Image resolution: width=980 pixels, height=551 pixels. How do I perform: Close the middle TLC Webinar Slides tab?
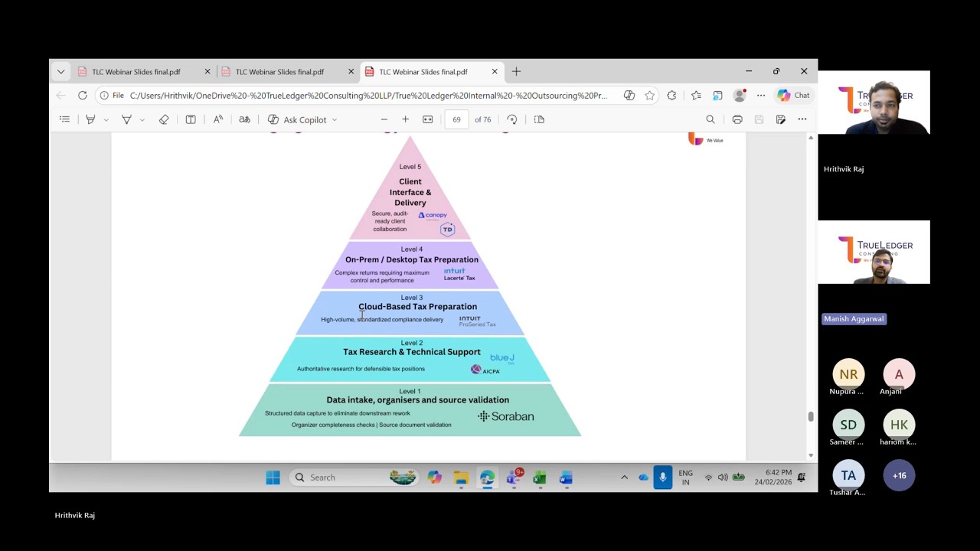[x=351, y=72]
